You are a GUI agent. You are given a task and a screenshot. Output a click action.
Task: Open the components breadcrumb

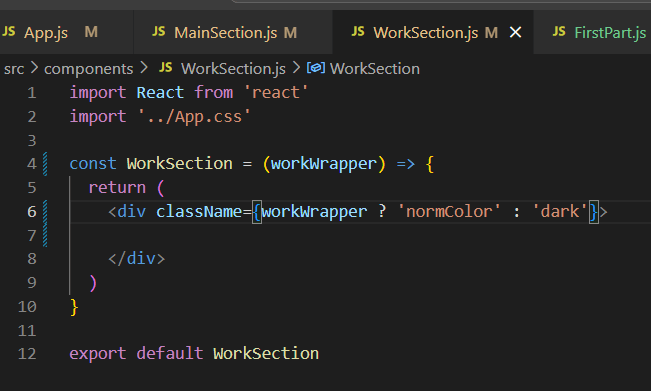pos(88,69)
